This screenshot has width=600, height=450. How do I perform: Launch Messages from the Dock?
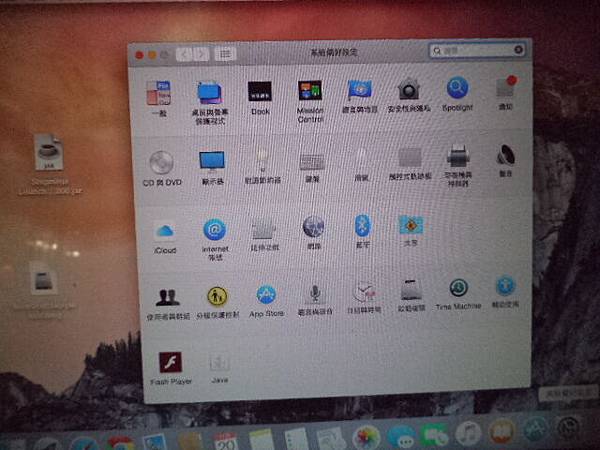pyautogui.click(x=401, y=437)
